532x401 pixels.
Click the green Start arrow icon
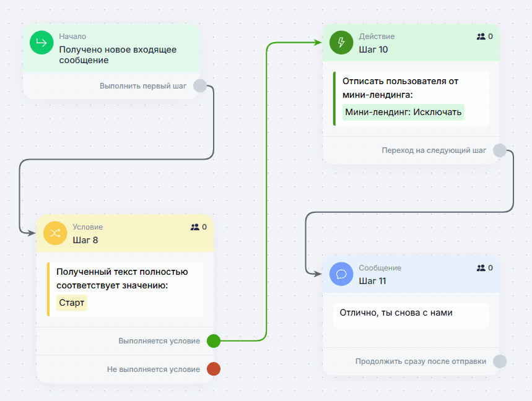coord(41,42)
